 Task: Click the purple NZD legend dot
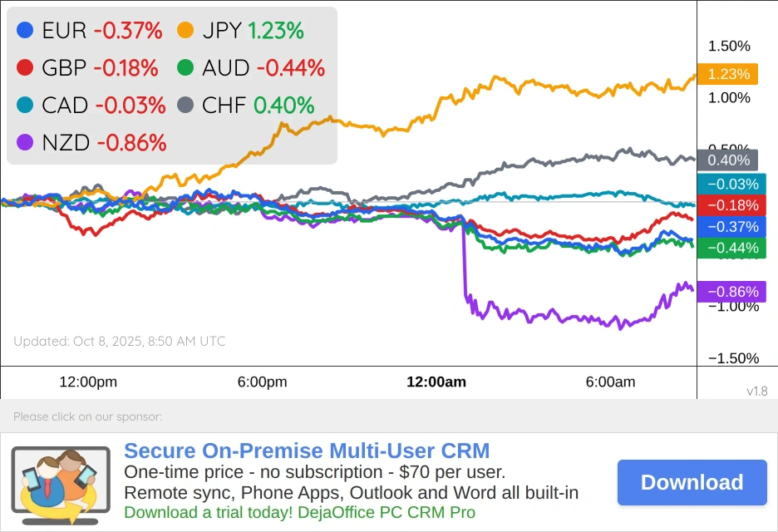coord(25,142)
